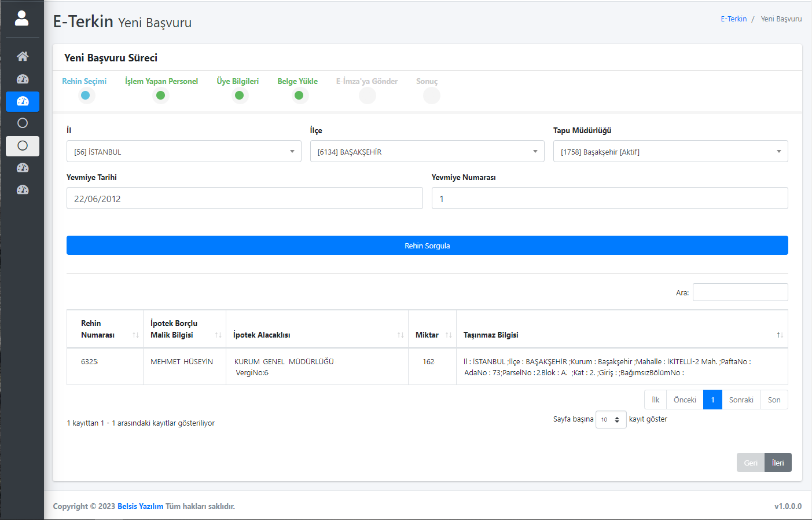Viewport: 812px width, 520px height.
Task: Click the circle icon below the blue gauge
Action: 23,123
